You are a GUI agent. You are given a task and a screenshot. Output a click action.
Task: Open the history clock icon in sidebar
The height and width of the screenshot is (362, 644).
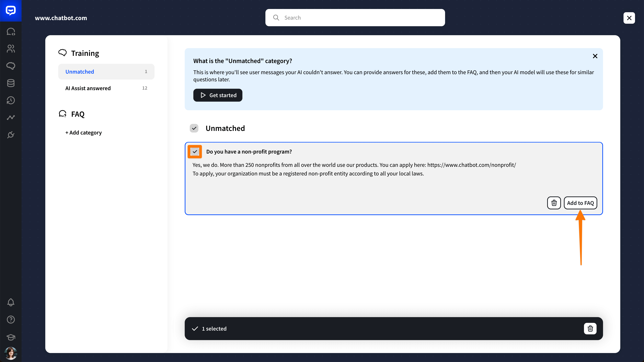click(x=11, y=100)
